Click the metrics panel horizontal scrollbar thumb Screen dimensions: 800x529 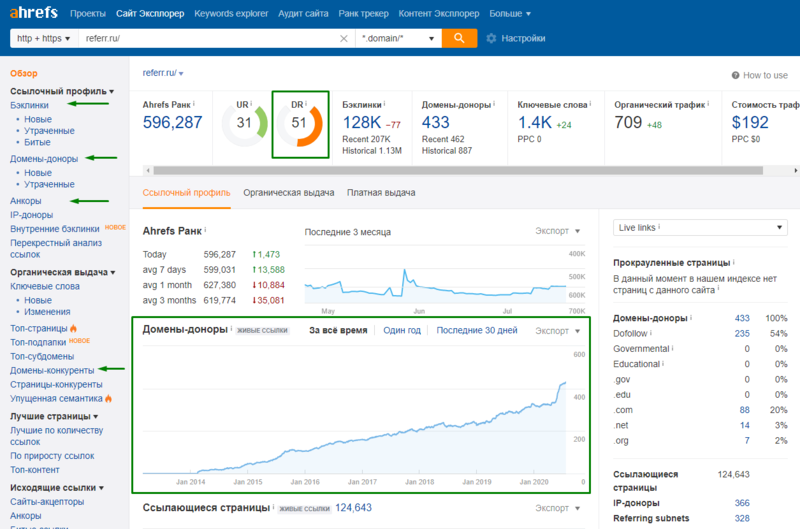458,170
